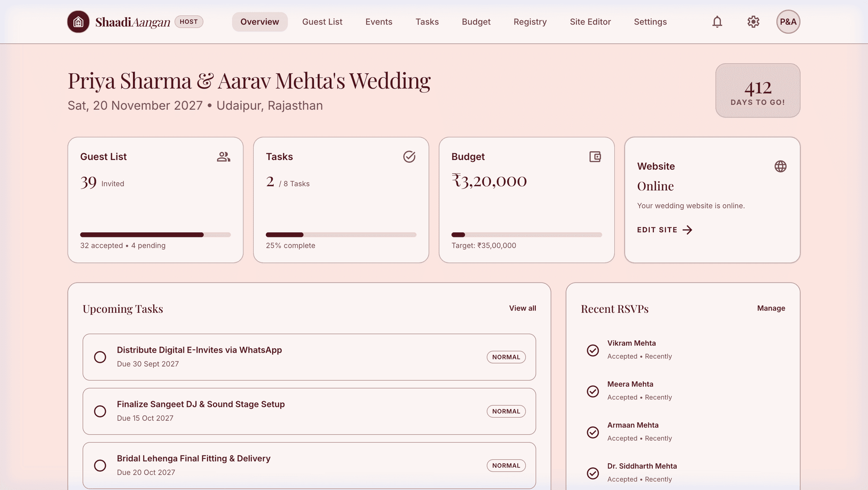This screenshot has height=490, width=868.
Task: Click NORMAL badge on E-Invites task
Action: click(x=506, y=357)
